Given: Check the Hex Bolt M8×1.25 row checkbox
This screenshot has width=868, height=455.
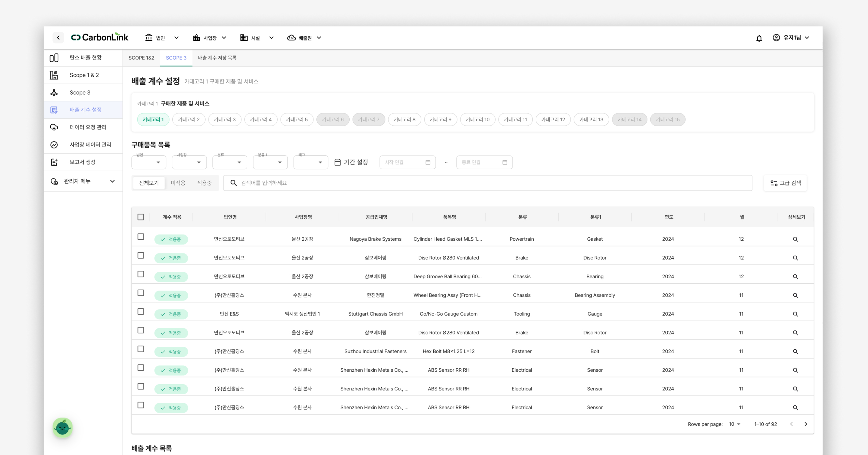Looking at the screenshot, I should click(x=141, y=349).
